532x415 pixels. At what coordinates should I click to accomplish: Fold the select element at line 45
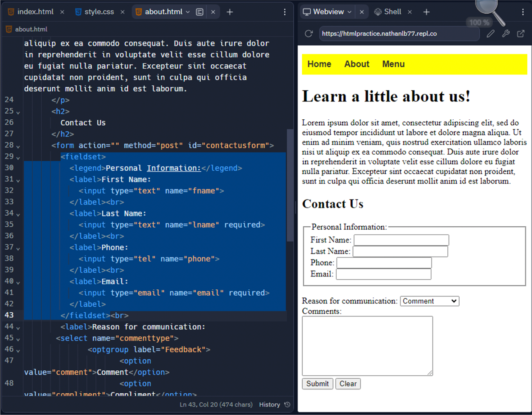18,339
